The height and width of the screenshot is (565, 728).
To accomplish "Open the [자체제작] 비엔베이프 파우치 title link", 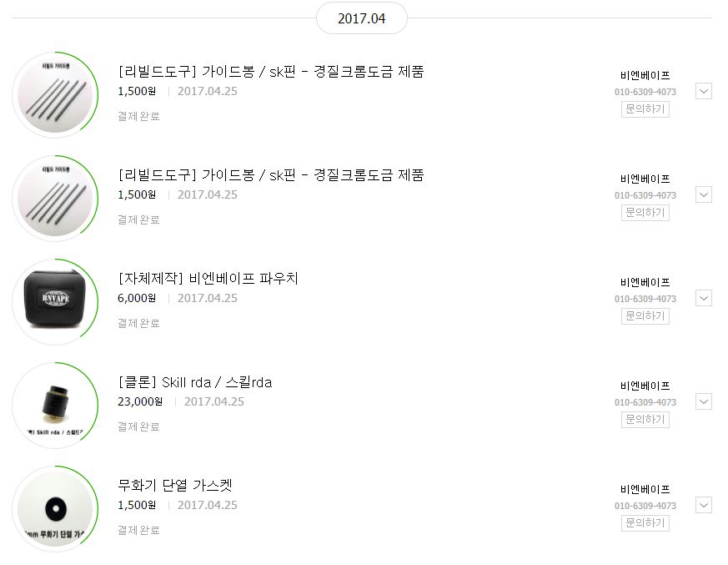I will pos(208,279).
